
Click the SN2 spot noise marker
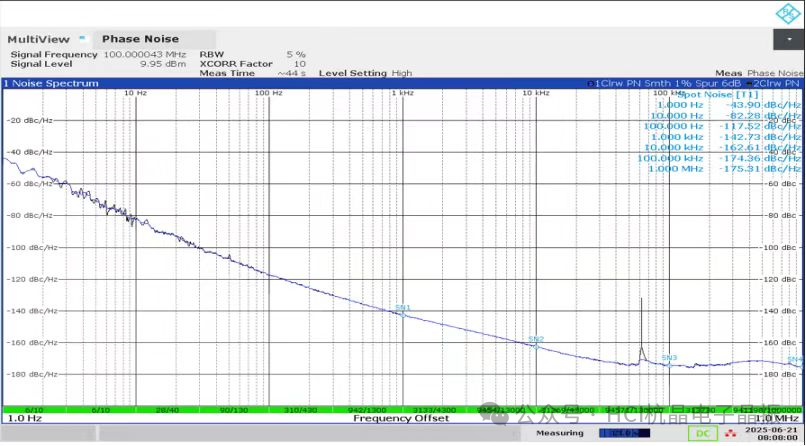point(536,341)
